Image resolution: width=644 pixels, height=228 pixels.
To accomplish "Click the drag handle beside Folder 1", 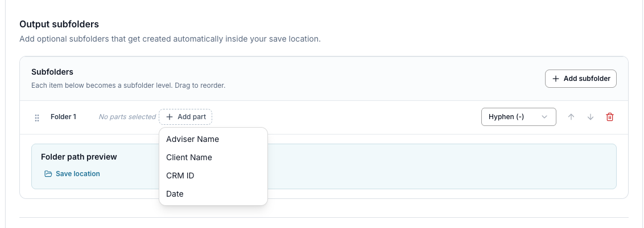I will [x=37, y=117].
